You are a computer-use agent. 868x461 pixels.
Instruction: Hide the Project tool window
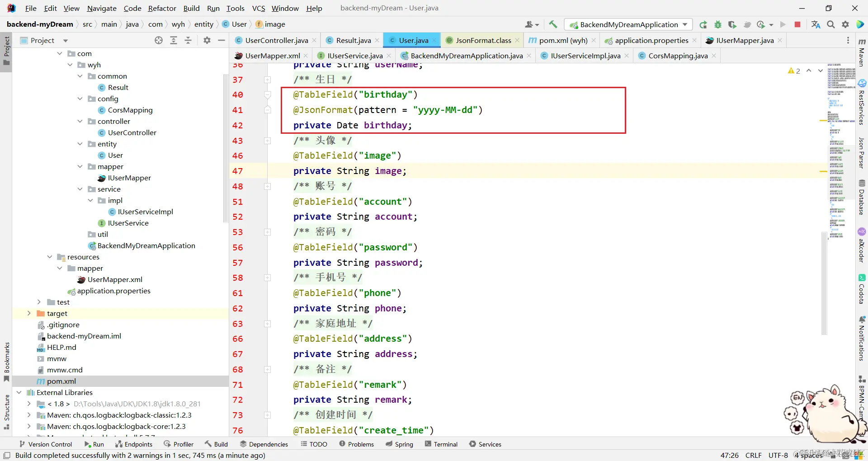pyautogui.click(x=222, y=40)
